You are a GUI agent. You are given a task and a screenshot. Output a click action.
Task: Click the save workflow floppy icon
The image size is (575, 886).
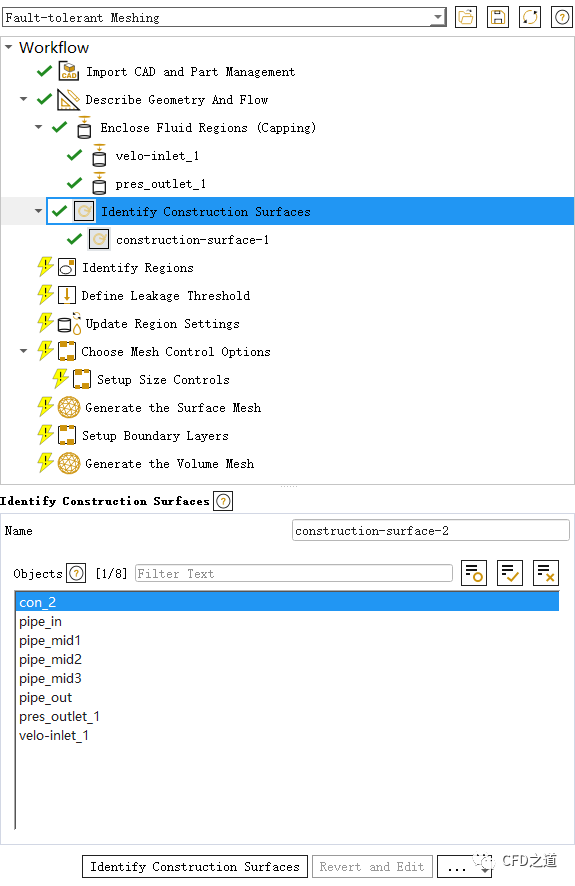pyautogui.click(x=498, y=17)
